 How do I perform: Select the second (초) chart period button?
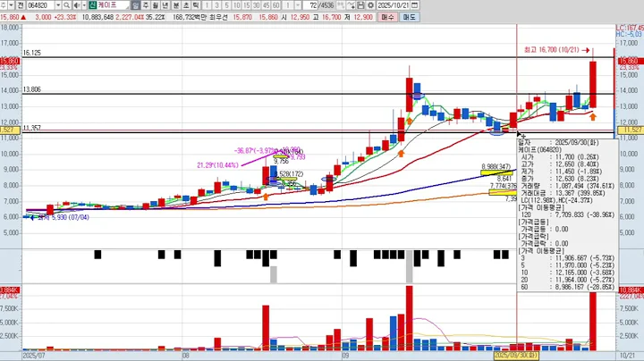[x=186, y=5]
